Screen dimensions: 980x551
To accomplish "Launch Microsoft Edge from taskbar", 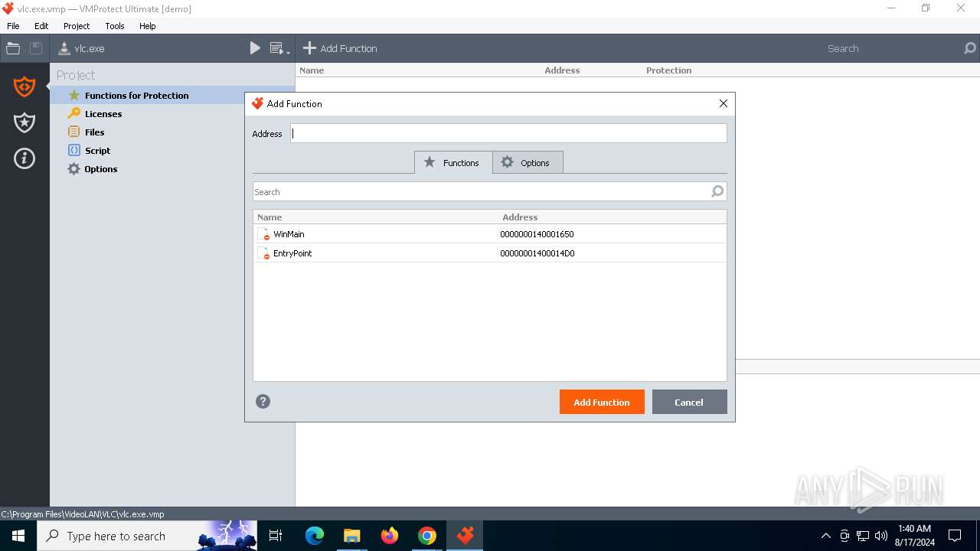I will [315, 536].
